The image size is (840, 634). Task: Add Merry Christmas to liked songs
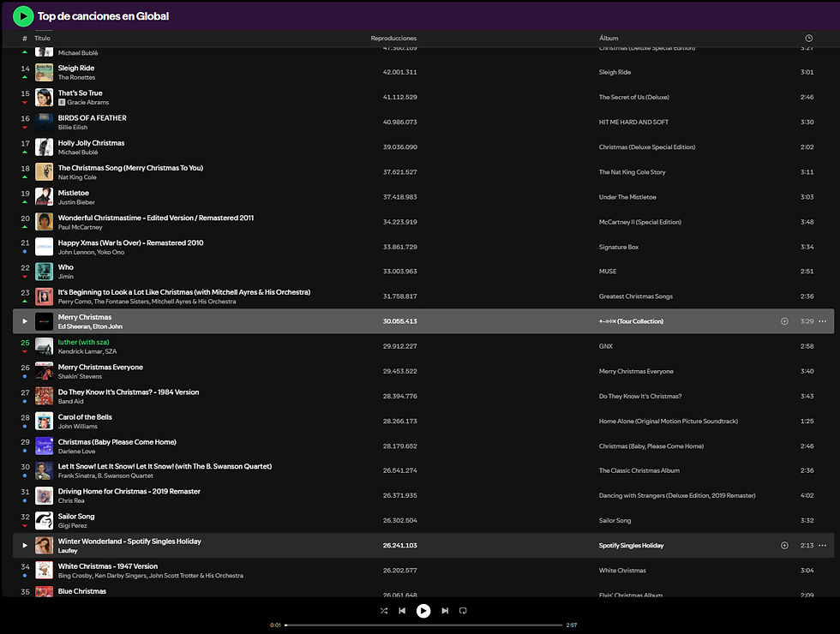[x=784, y=321]
